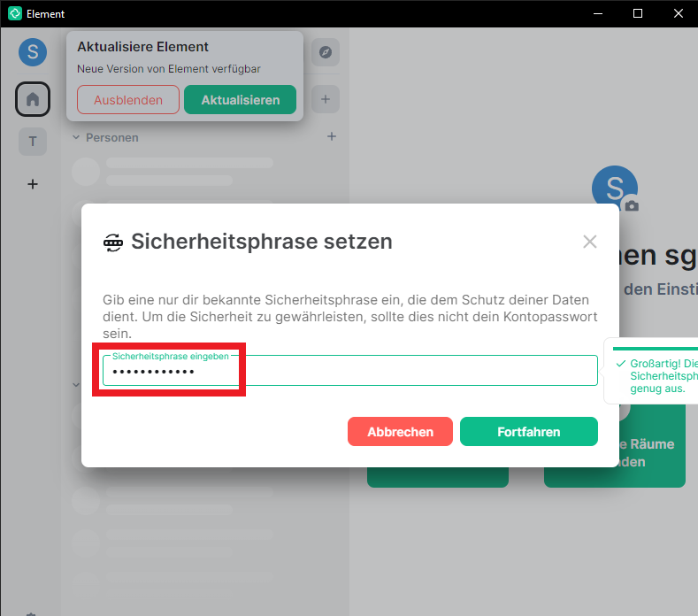This screenshot has height=616, width=698.
Task: Collapse the Personen section chevron
Action: pos(76,138)
